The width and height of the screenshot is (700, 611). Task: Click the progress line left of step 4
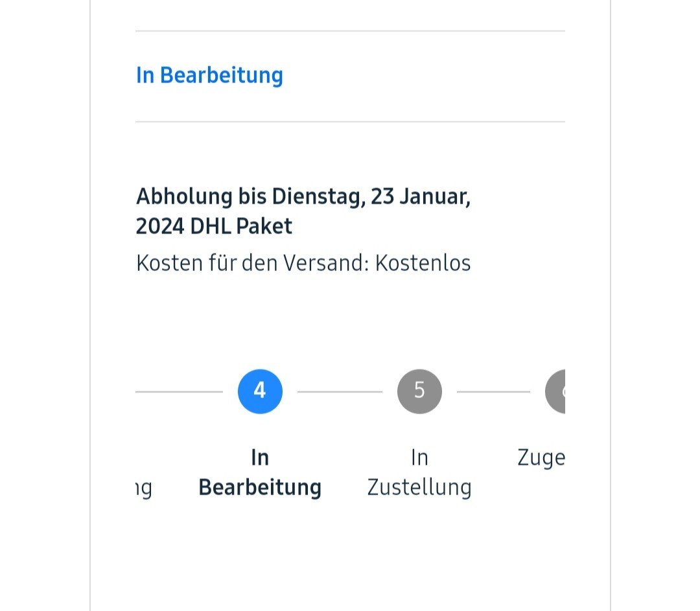tap(179, 391)
